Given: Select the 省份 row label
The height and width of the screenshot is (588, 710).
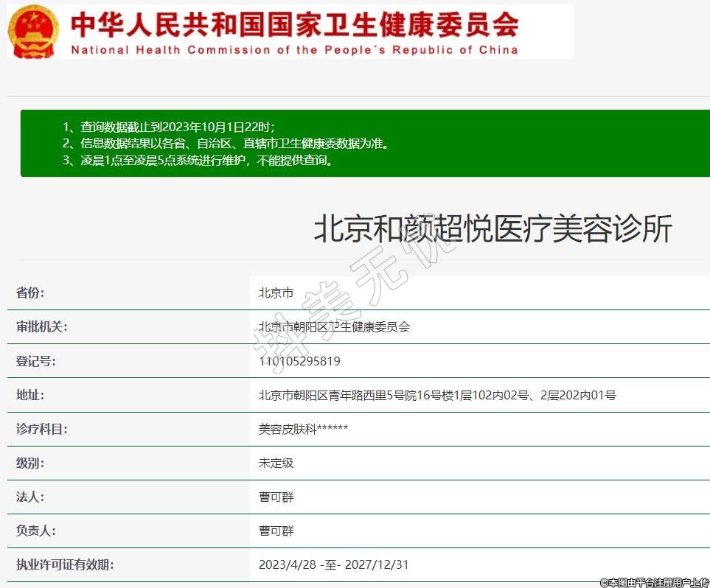Looking at the screenshot, I should click(x=30, y=293).
